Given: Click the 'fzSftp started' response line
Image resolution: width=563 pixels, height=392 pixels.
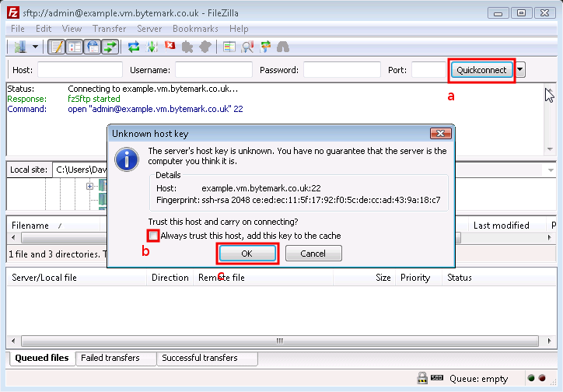Looking at the screenshot, I should point(94,99).
